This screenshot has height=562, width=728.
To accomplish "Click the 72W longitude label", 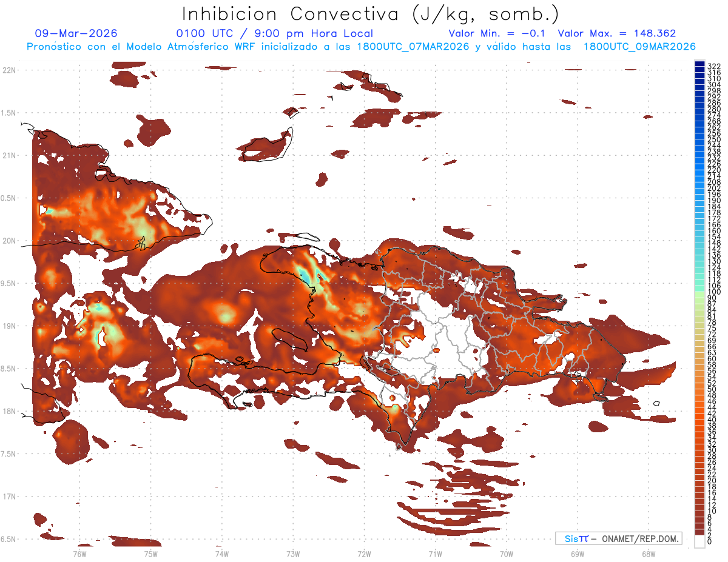I will point(364,554).
